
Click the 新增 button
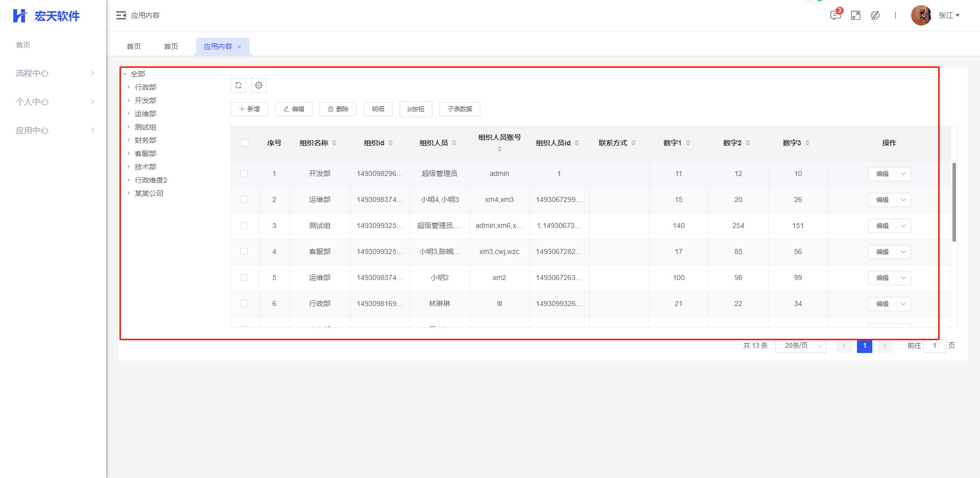(x=249, y=109)
